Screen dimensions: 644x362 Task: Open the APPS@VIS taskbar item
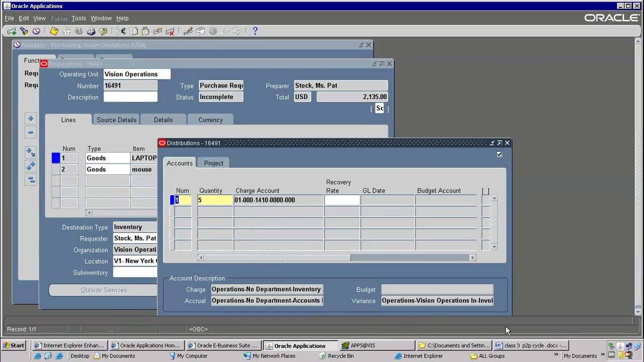tap(377, 345)
